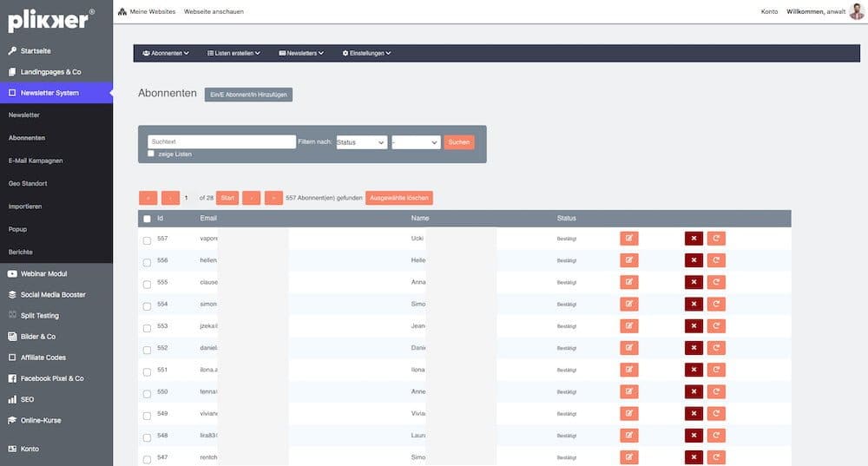Click the Social Media Booster layers icon
This screenshot has height=466, width=868.
12,294
